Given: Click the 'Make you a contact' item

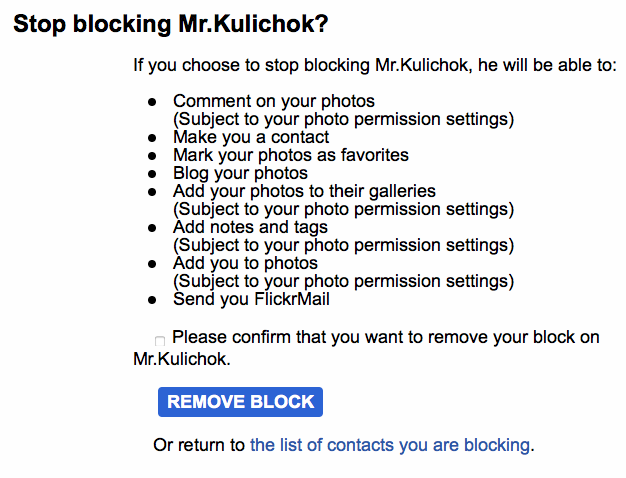Looking at the screenshot, I should click(251, 137).
